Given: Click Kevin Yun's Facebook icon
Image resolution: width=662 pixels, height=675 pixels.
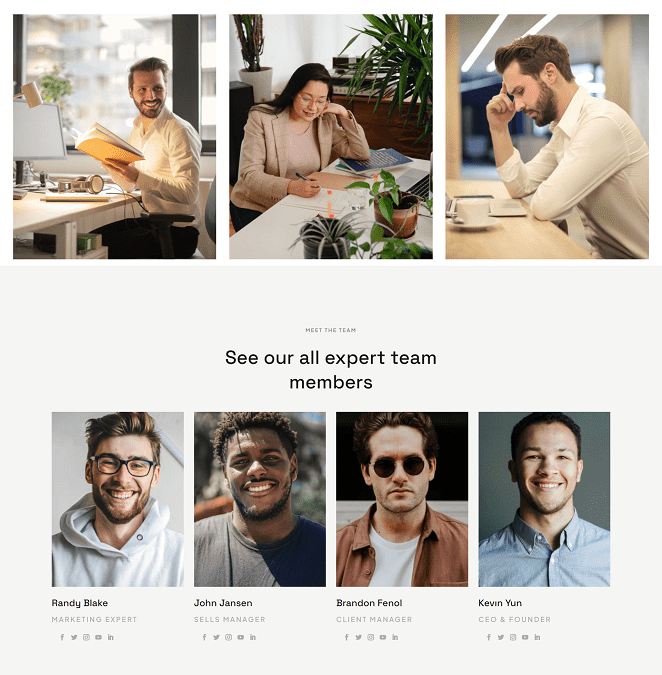Looking at the screenshot, I should (489, 637).
